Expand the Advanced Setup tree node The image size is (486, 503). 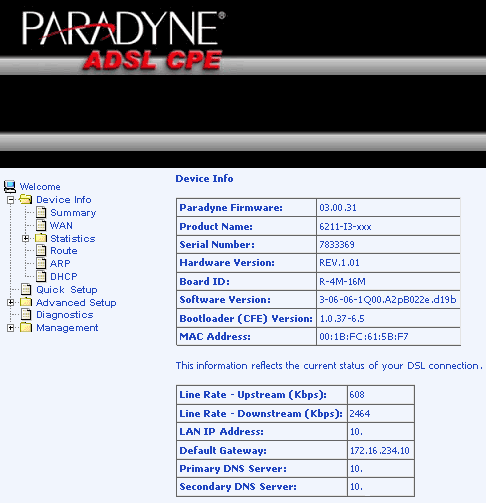(11, 302)
